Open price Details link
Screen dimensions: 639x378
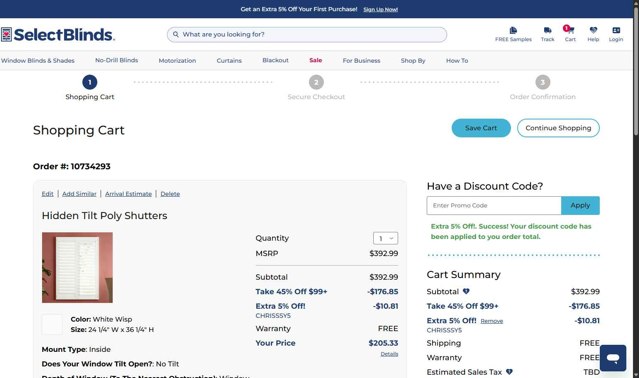(x=389, y=354)
